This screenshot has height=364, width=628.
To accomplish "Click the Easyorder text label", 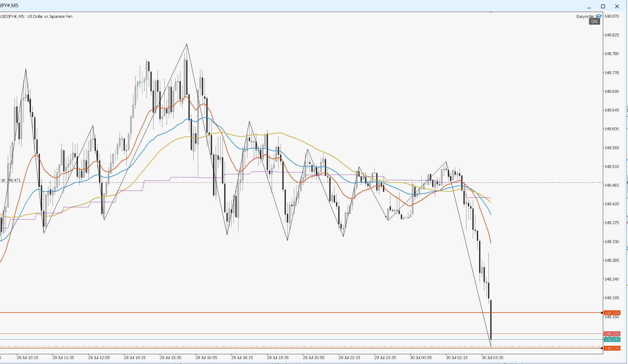I will click(585, 16).
